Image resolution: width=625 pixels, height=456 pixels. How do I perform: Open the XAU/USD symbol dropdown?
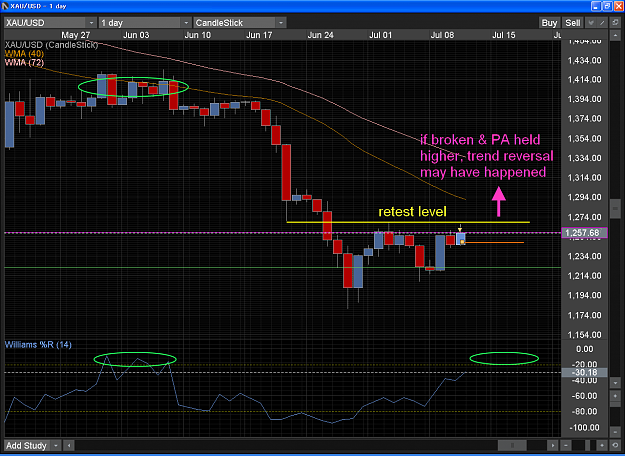[92, 23]
